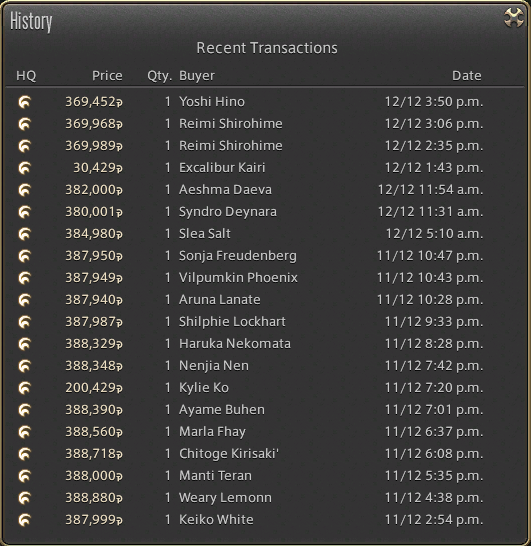531x546 pixels.
Task: Click the Price column header
Action: [107, 76]
